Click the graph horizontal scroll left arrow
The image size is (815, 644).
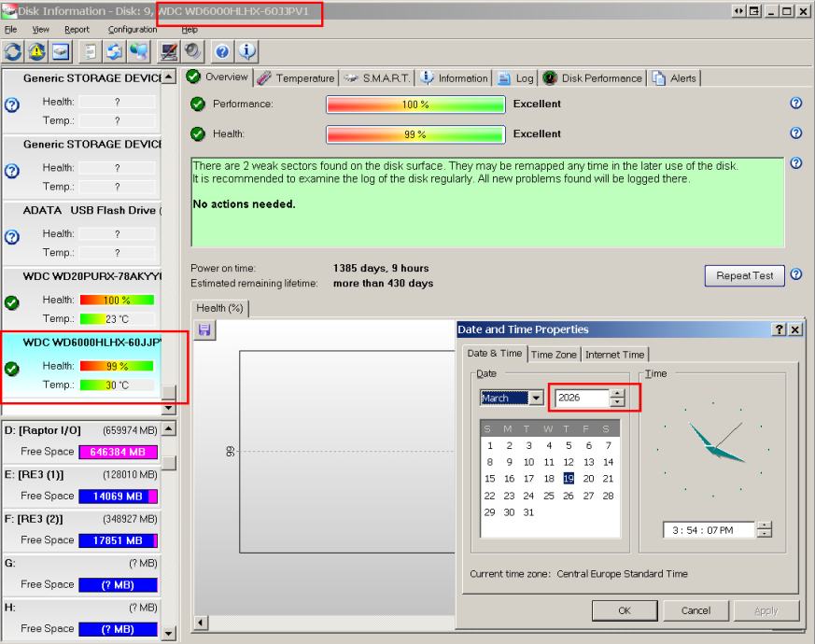[x=201, y=623]
